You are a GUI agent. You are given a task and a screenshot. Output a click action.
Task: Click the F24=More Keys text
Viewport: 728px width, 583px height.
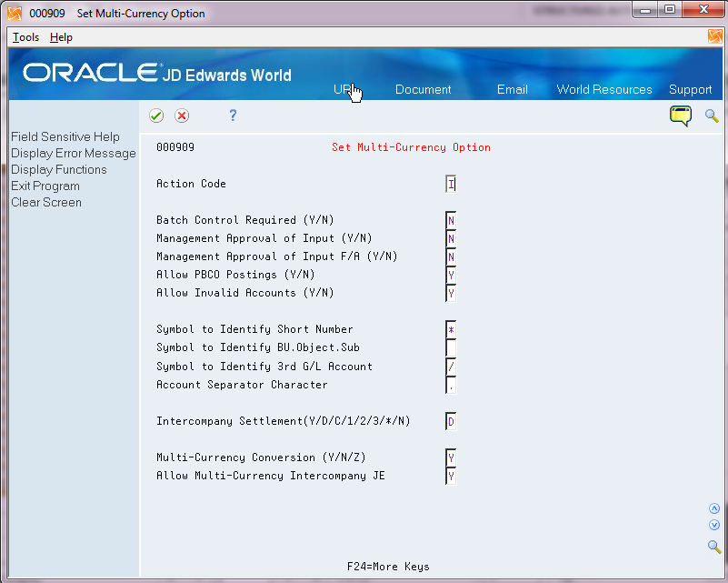pos(388,567)
